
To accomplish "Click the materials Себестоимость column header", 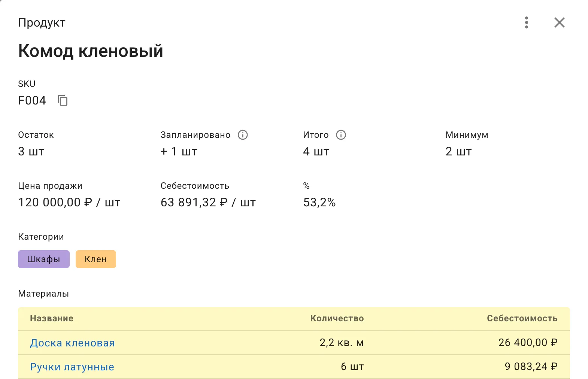I will 522,318.
